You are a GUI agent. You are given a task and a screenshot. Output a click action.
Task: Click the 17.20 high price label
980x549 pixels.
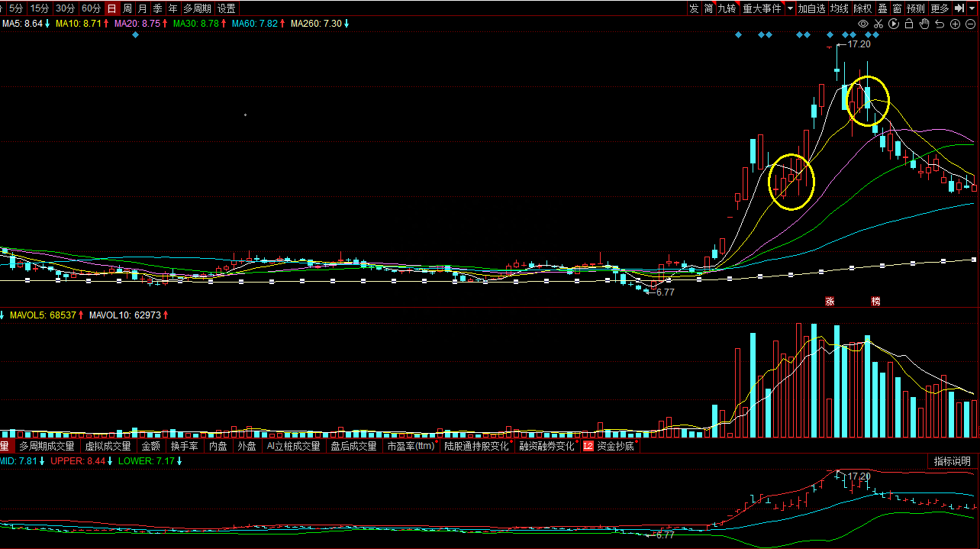(859, 44)
